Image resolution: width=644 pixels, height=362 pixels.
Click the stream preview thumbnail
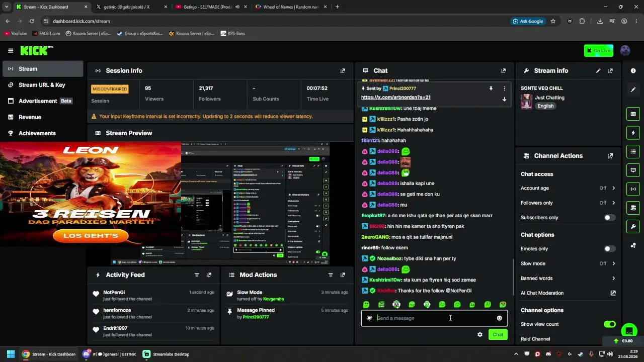point(220,203)
